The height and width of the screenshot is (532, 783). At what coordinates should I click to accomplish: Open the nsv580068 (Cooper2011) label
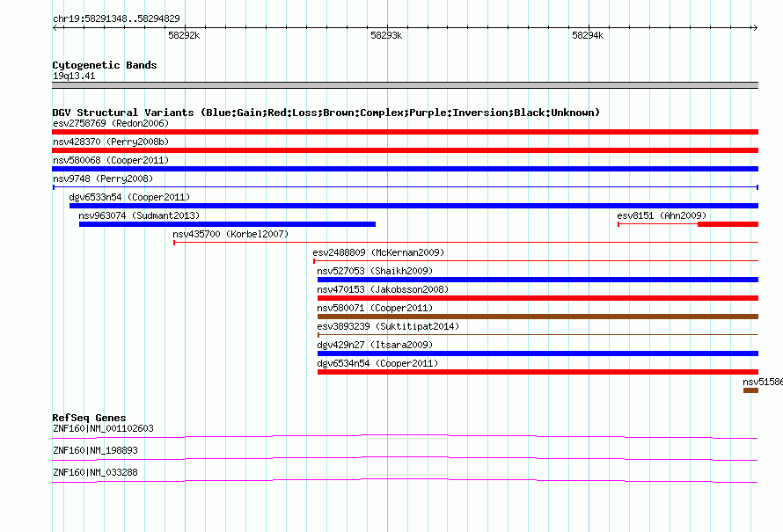click(111, 160)
